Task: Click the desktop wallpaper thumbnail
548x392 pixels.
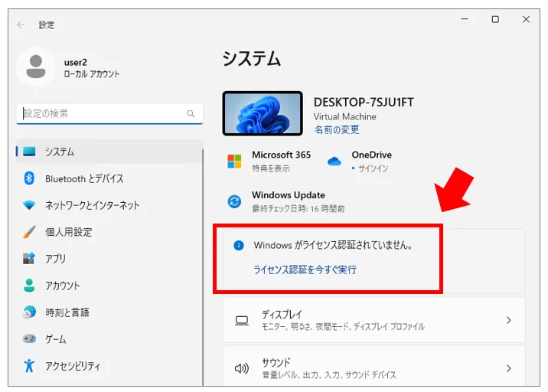Action: pyautogui.click(x=263, y=113)
